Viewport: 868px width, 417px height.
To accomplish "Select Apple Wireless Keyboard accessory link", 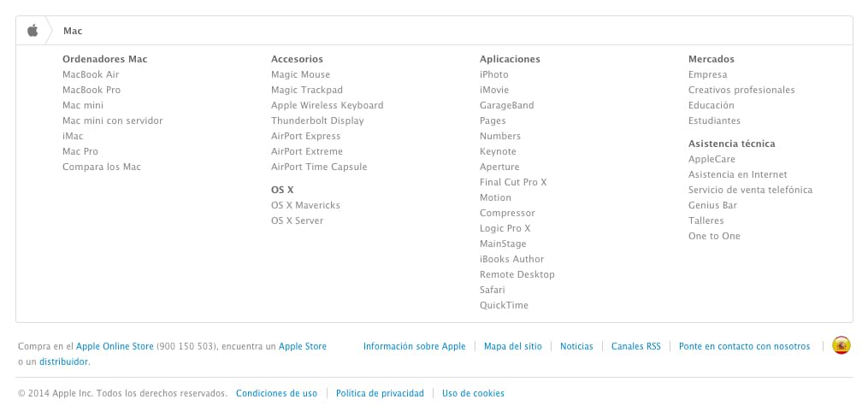I will (327, 105).
